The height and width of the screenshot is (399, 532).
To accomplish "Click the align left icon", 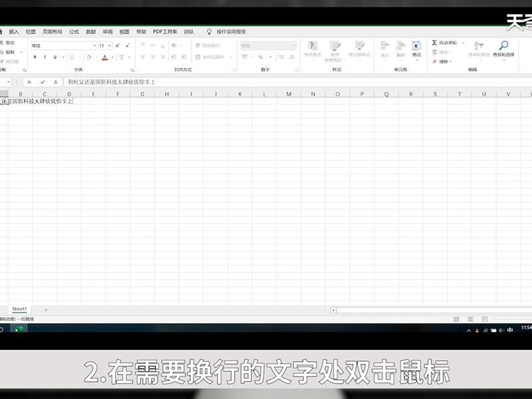I will click(143, 57).
